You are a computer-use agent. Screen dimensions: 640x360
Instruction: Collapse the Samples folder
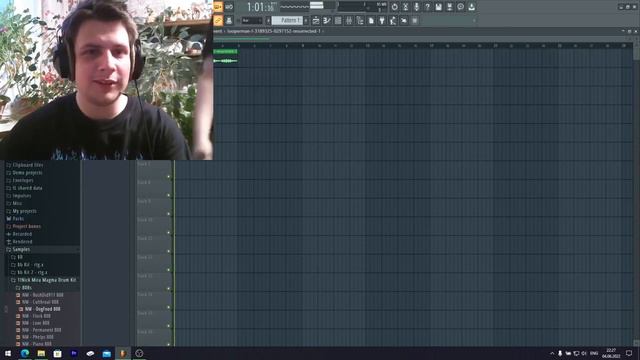(x=18, y=249)
